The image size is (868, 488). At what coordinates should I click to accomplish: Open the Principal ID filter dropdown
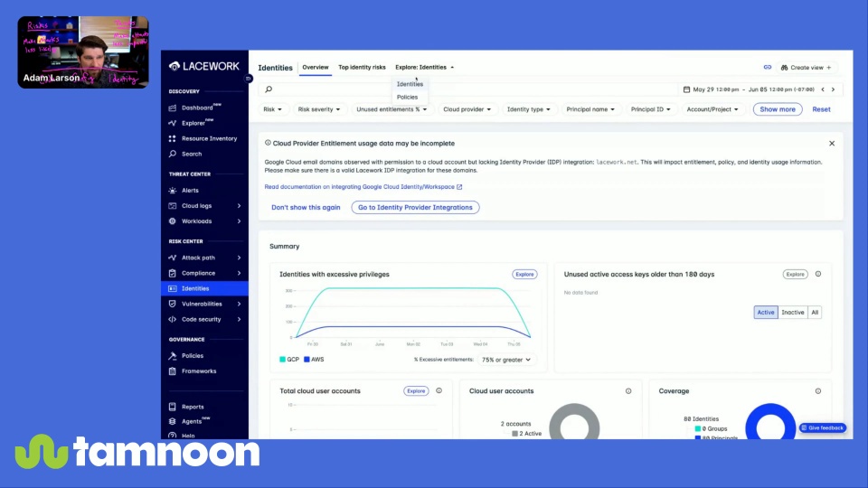pyautogui.click(x=650, y=109)
